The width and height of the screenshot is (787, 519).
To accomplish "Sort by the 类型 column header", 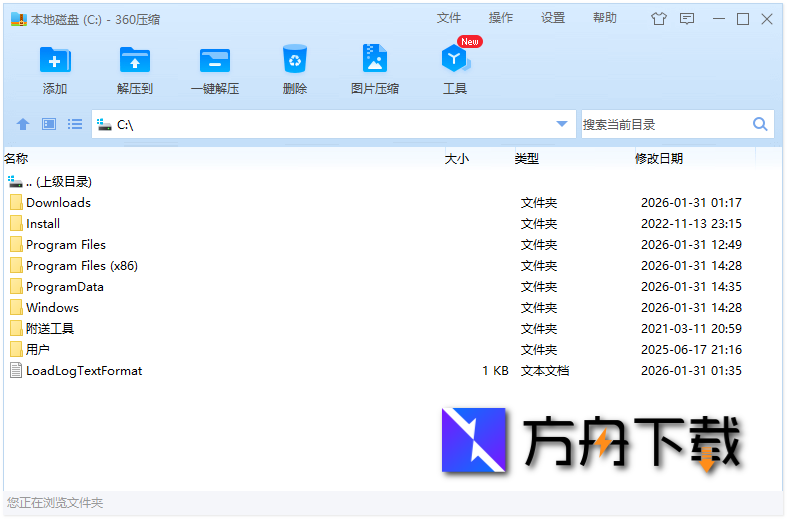I will pos(527,159).
